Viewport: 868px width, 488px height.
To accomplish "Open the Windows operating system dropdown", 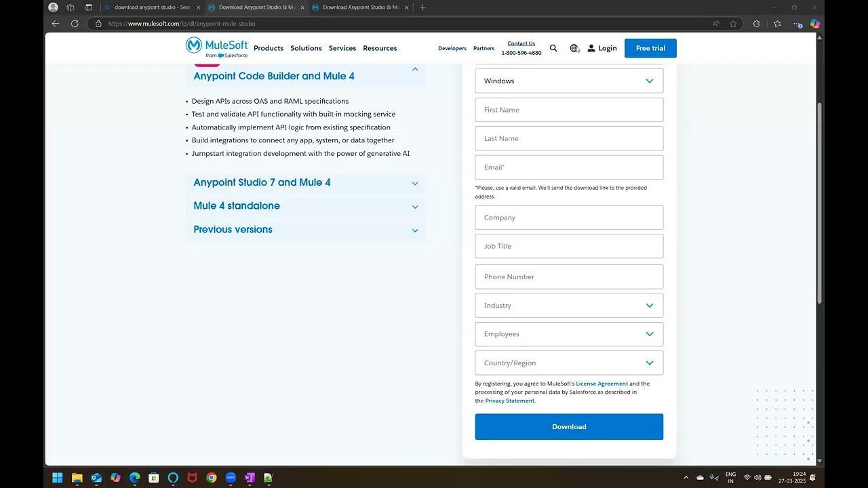I will click(569, 81).
